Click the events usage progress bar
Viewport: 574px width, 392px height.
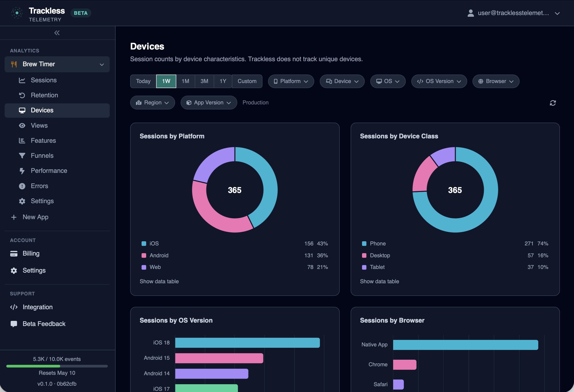[57, 366]
